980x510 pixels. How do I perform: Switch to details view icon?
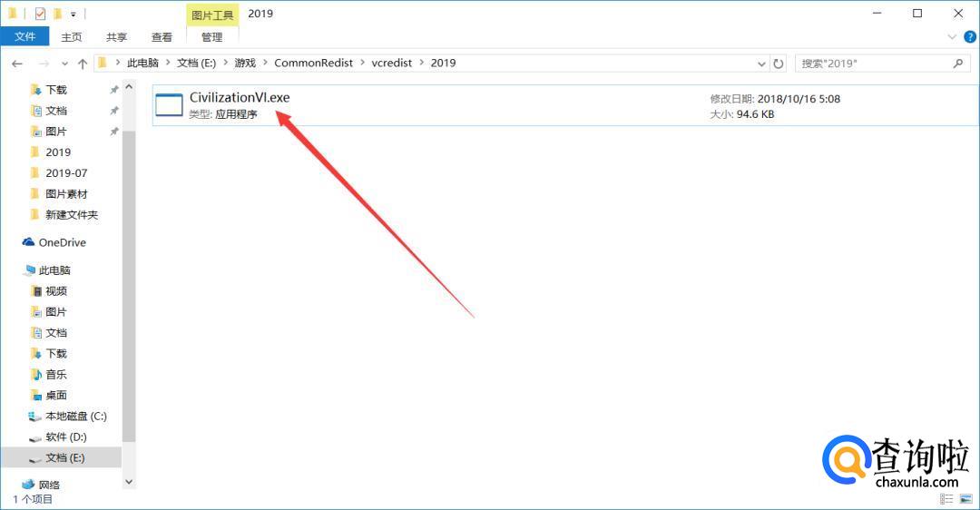click(x=946, y=499)
